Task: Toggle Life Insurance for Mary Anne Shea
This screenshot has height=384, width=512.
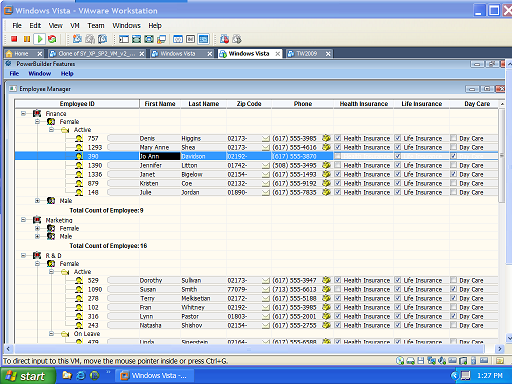Action: click(x=398, y=147)
